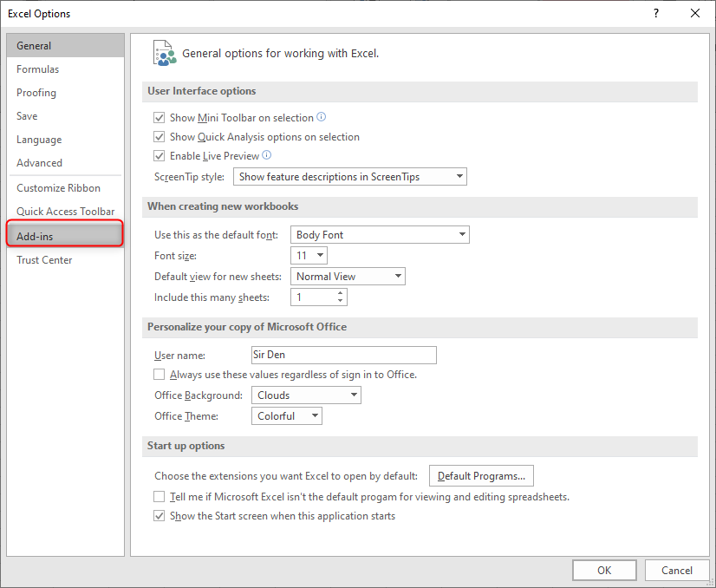Uncheck Enable Live Preview
The image size is (716, 588).
(x=159, y=156)
